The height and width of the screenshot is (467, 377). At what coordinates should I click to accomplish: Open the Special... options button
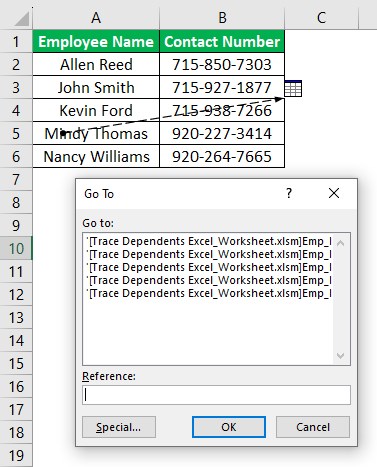click(119, 427)
